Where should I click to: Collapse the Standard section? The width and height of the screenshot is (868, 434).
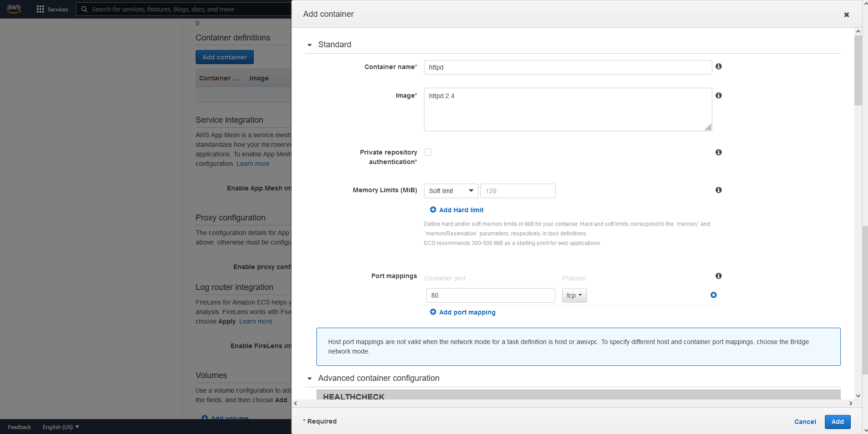310,45
